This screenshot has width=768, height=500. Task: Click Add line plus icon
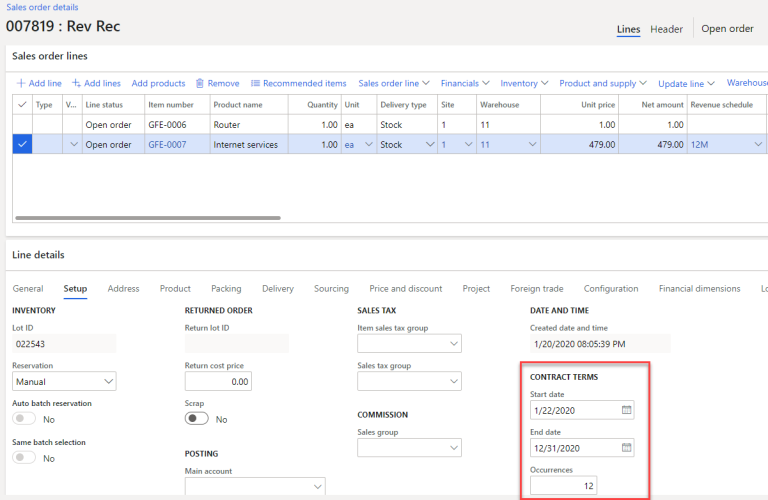click(x=21, y=83)
